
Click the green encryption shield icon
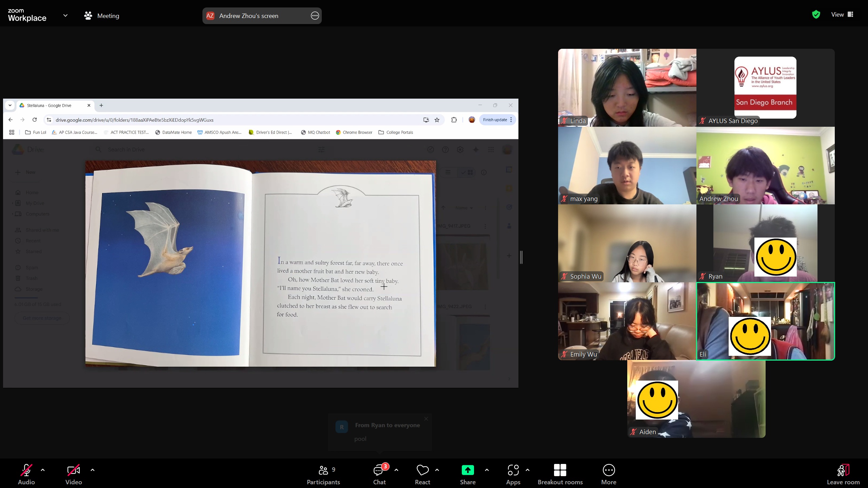point(816,14)
